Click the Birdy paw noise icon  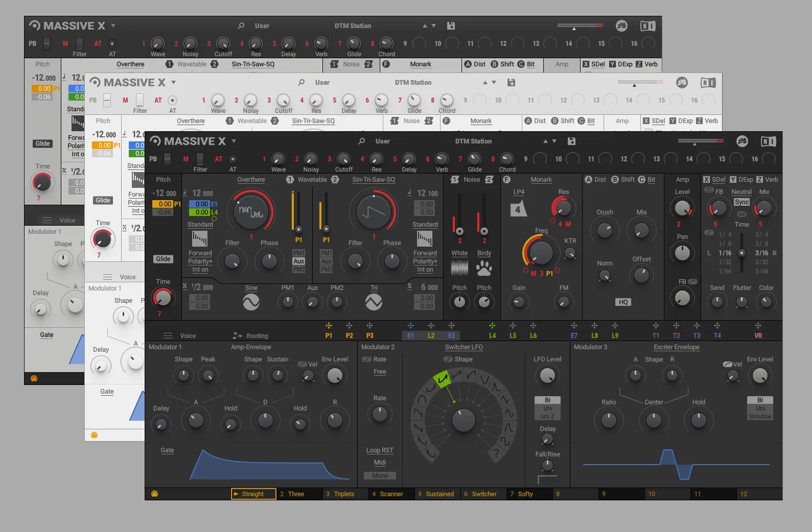click(484, 269)
